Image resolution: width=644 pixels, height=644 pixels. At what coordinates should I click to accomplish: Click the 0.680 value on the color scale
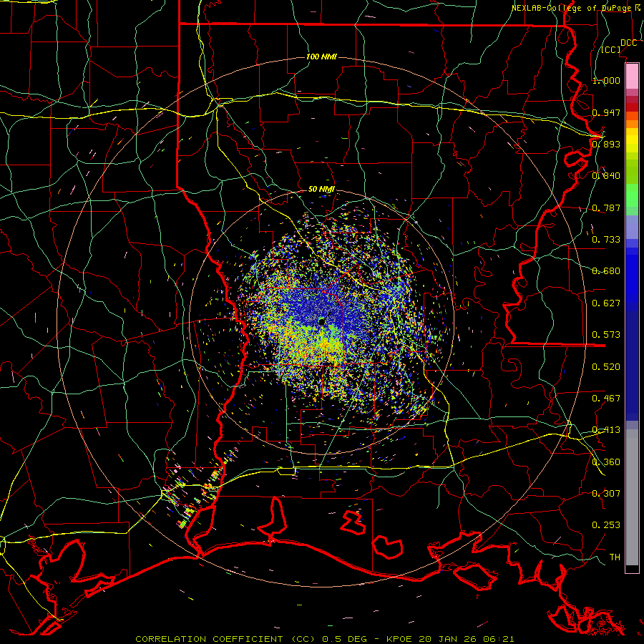click(x=606, y=271)
